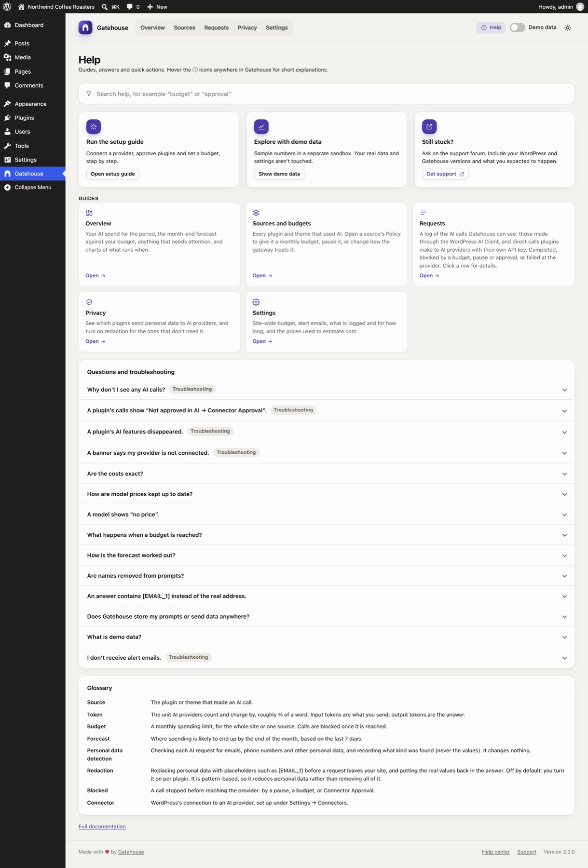Screen dimensions: 588x868
Task: Click the Show demo data button
Action: coord(279,174)
